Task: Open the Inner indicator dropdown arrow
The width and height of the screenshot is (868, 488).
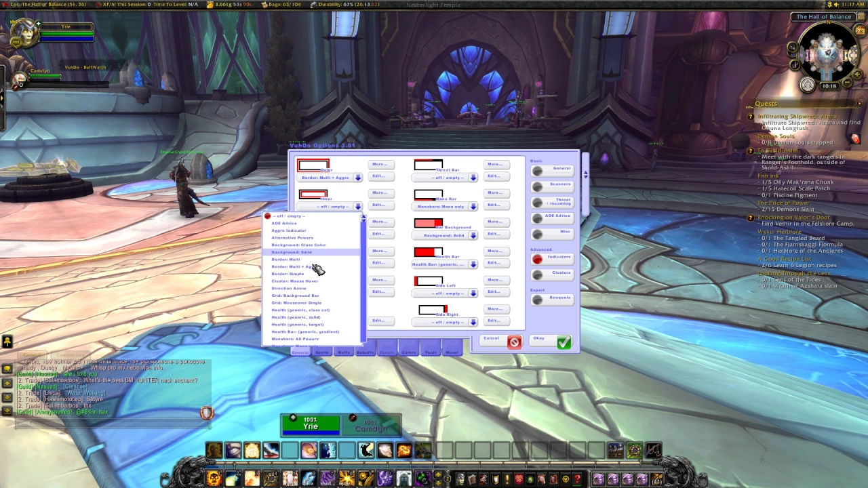Action: pyautogui.click(x=357, y=206)
